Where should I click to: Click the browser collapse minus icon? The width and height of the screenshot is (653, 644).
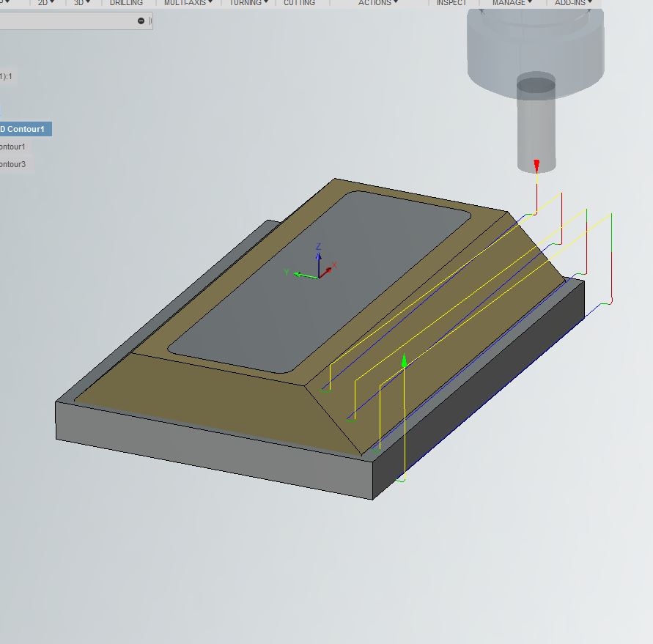click(139, 21)
